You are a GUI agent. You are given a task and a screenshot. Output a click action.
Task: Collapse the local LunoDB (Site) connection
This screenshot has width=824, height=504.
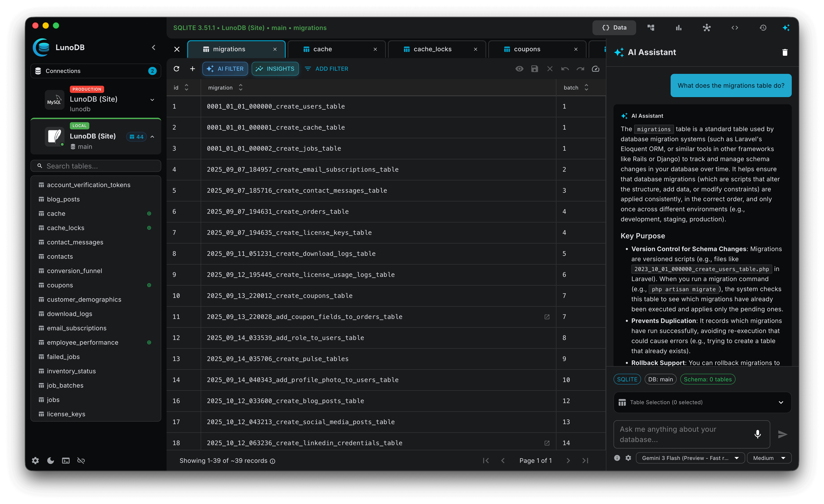click(152, 137)
